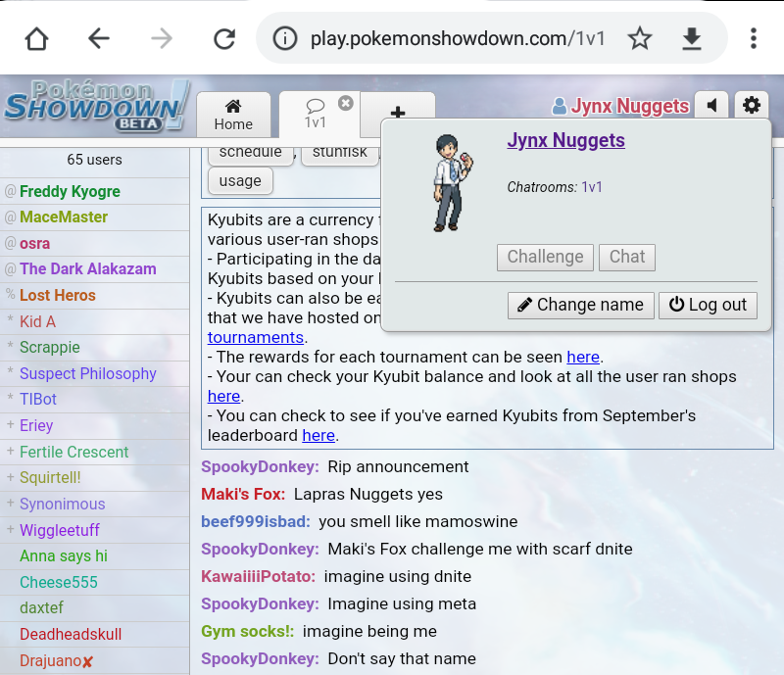Click the browser address bar URL
Image resolution: width=784 pixels, height=675 pixels.
point(458,38)
